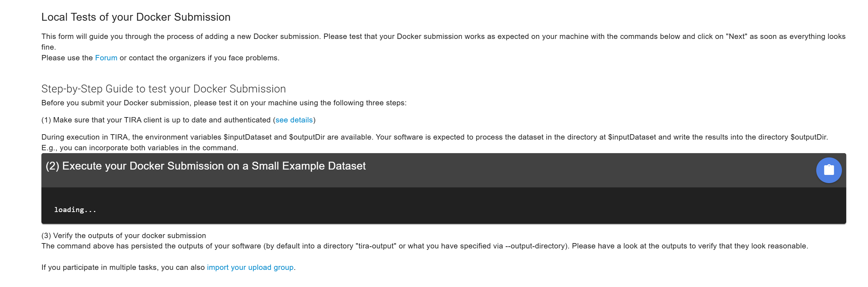Click the "--output-directory" option text
Image resolution: width=868 pixels, height=287 pixels.
[536, 246]
